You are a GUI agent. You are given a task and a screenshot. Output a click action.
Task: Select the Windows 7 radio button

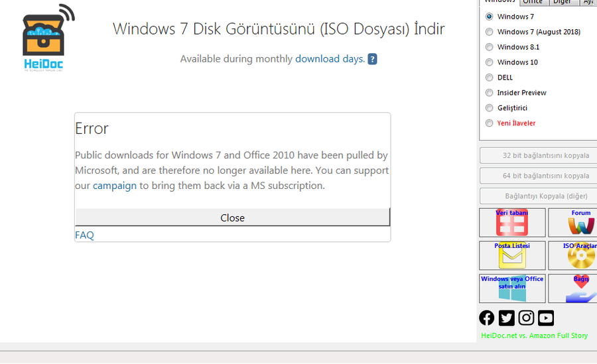(490, 17)
